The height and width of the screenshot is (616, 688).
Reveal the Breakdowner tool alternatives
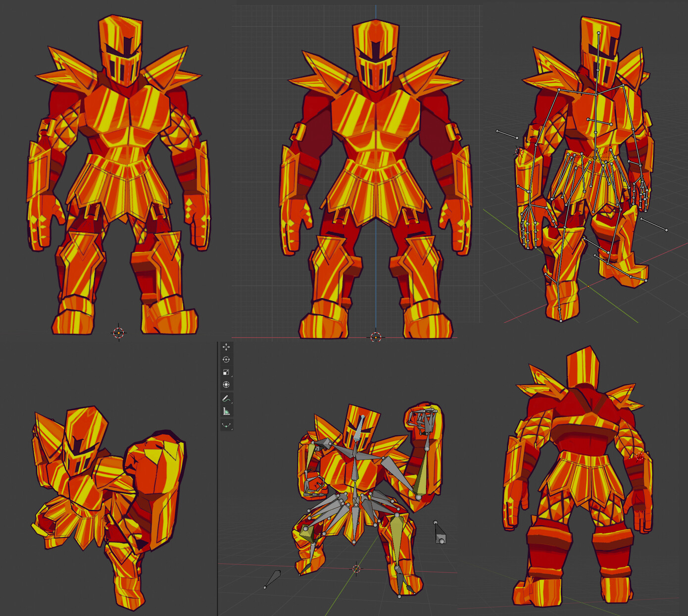tap(231, 427)
